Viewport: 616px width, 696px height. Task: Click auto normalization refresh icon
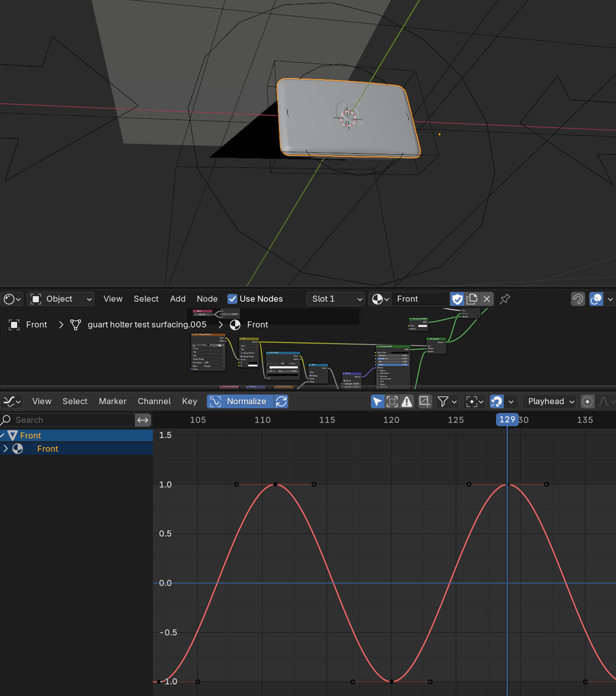tap(281, 402)
